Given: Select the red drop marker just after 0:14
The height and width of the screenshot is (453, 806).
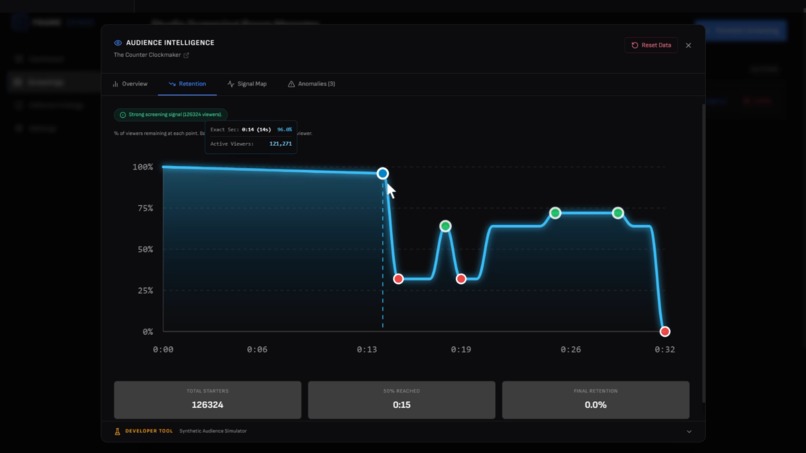Looking at the screenshot, I should [398, 279].
